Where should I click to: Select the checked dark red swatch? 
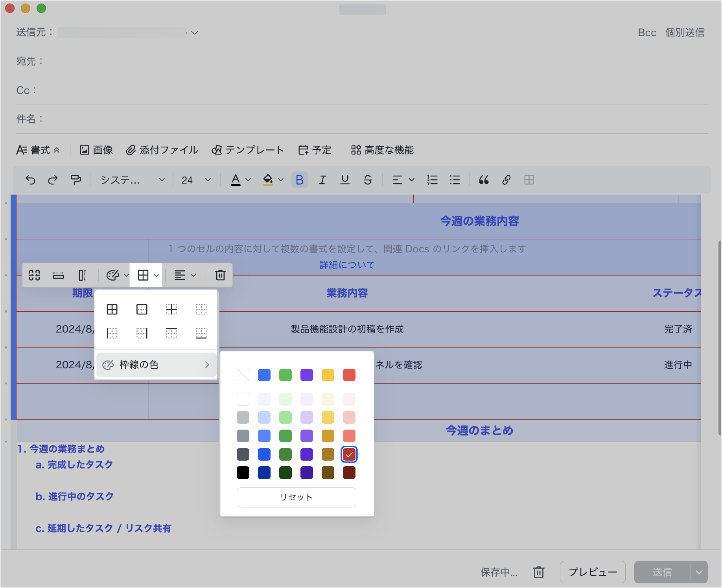coord(349,454)
